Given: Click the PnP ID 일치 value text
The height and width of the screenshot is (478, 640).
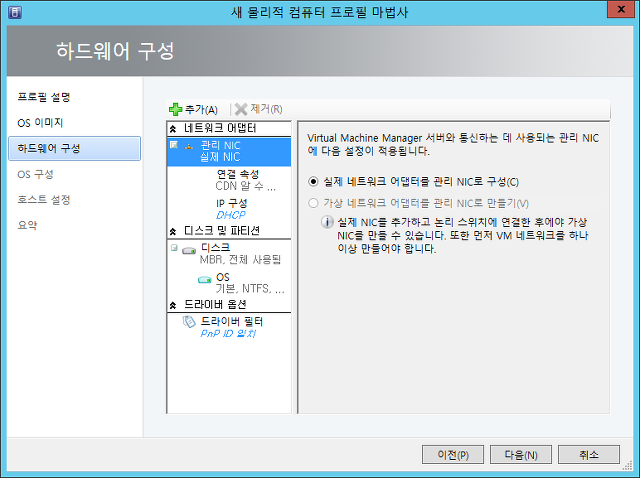Looking at the screenshot, I should [x=228, y=333].
